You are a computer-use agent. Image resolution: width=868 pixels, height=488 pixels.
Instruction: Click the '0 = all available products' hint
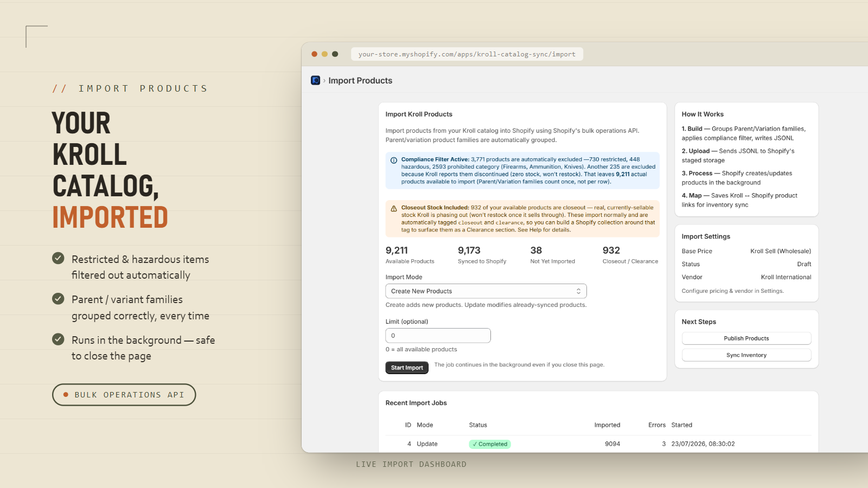(x=421, y=350)
